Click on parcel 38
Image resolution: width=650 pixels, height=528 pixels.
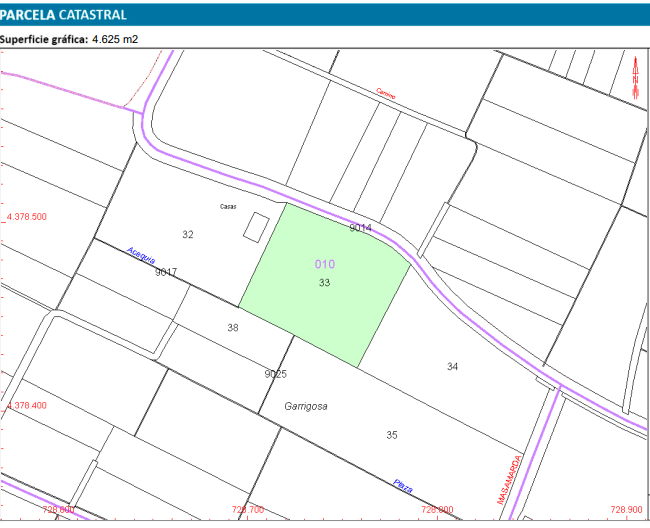233,327
